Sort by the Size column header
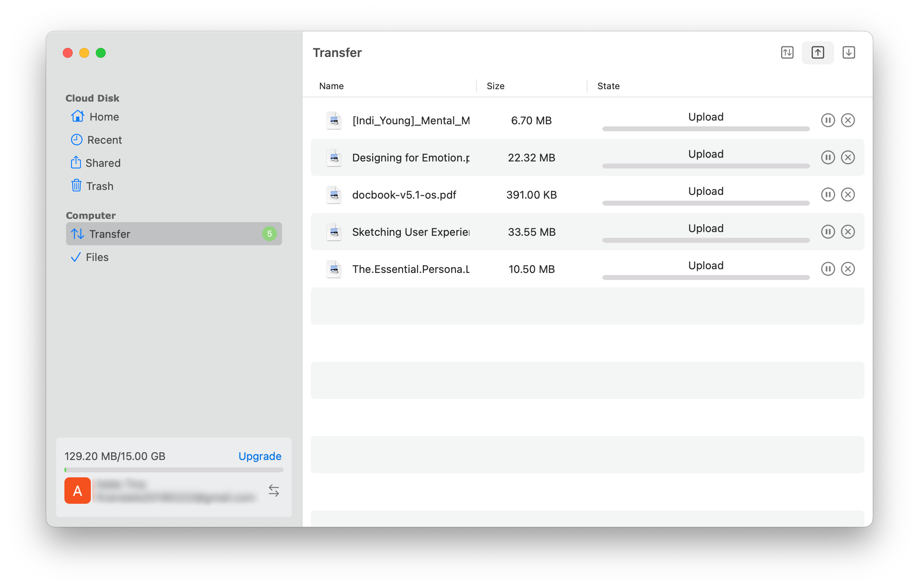This screenshot has width=919, height=588. tap(495, 86)
